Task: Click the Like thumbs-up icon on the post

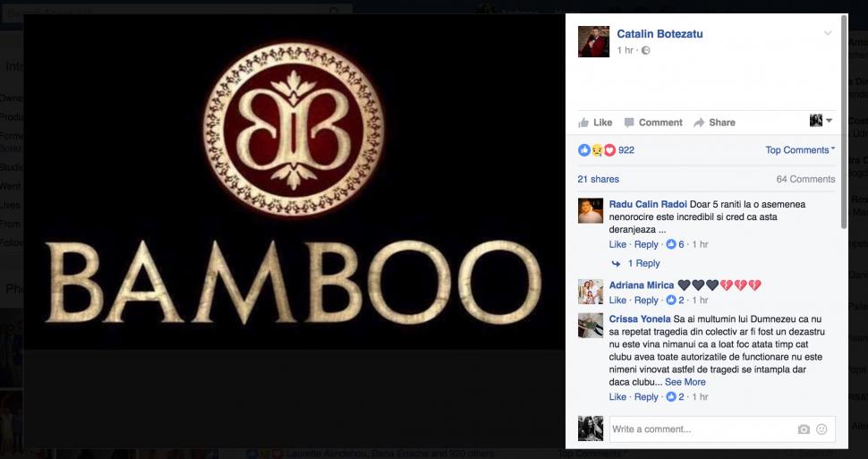Action: pos(583,123)
